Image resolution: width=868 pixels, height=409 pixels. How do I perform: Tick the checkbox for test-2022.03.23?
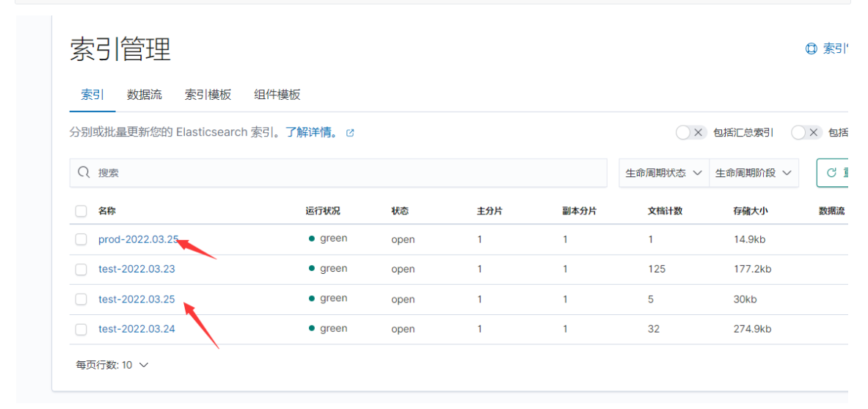pyautogui.click(x=81, y=269)
